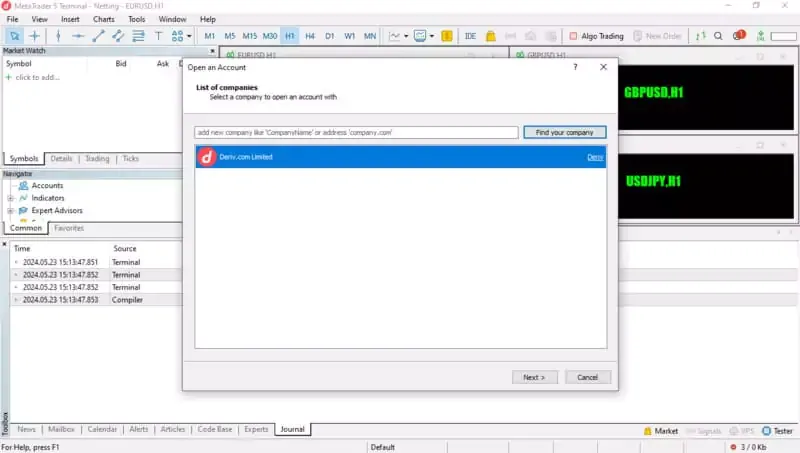The width and height of the screenshot is (800, 453).
Task: Open the Market shopping bag icon
Action: tap(491, 36)
